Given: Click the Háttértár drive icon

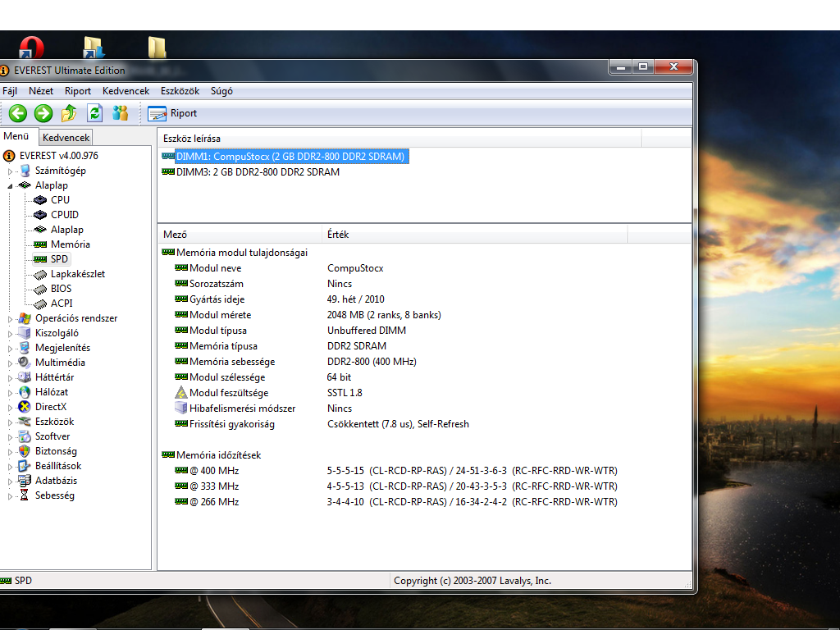Looking at the screenshot, I should [x=25, y=377].
